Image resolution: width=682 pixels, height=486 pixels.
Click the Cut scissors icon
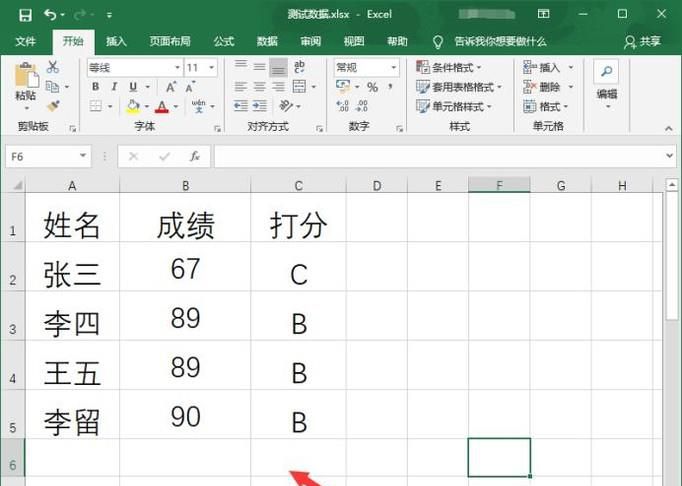point(53,67)
